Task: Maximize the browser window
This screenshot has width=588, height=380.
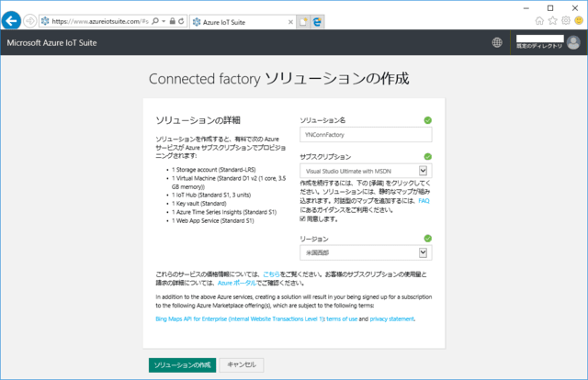Action: click(550, 8)
